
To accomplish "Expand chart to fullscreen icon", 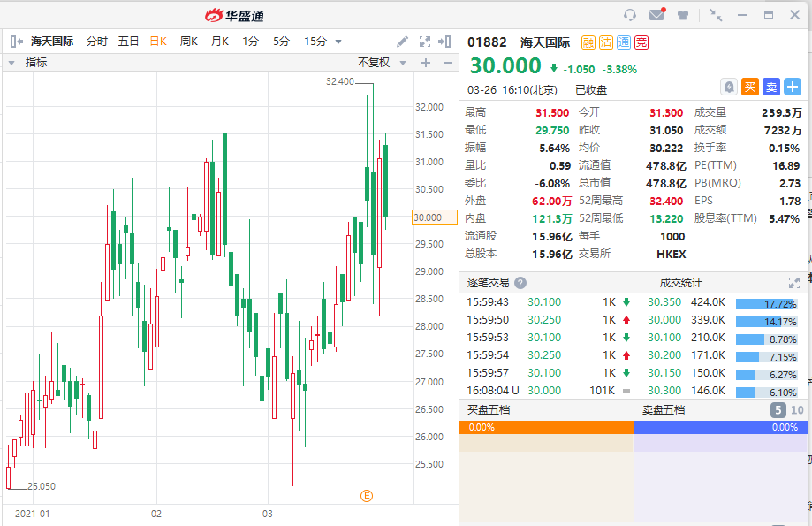I will coord(425,42).
